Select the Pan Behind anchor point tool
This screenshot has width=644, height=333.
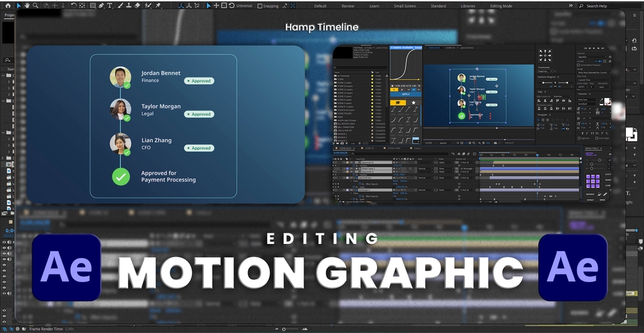coord(82,6)
